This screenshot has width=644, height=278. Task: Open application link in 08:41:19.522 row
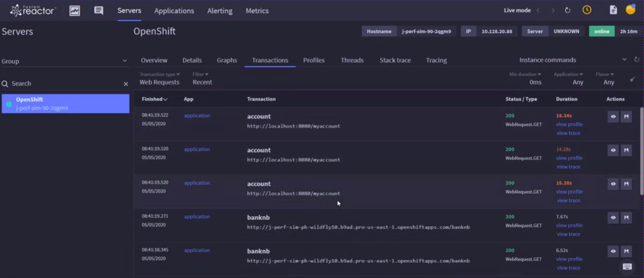coord(197,116)
